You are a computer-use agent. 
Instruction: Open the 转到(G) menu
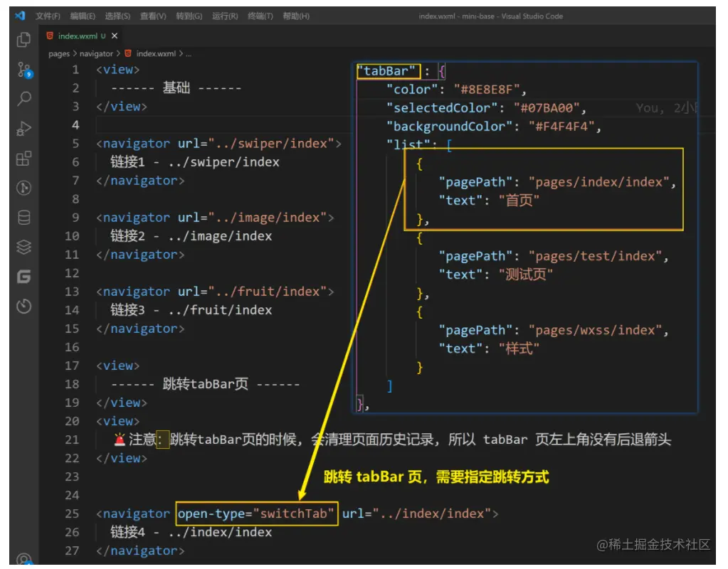click(189, 16)
